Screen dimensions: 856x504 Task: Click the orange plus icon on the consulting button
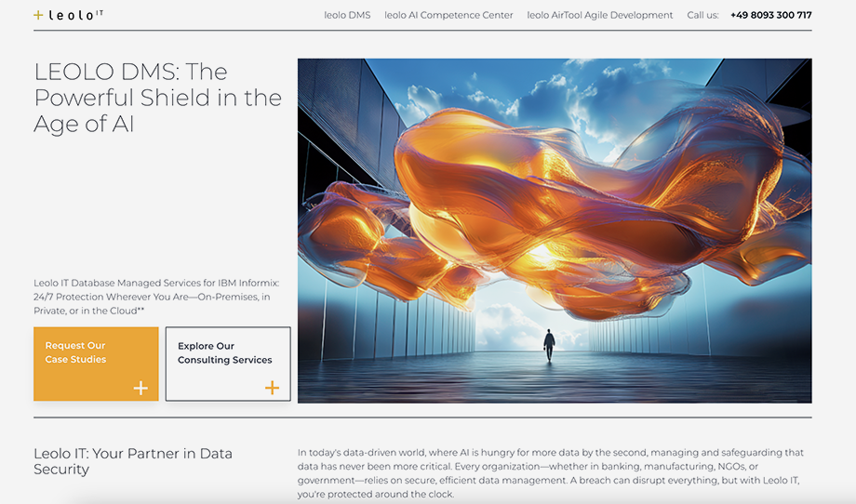coord(272,388)
